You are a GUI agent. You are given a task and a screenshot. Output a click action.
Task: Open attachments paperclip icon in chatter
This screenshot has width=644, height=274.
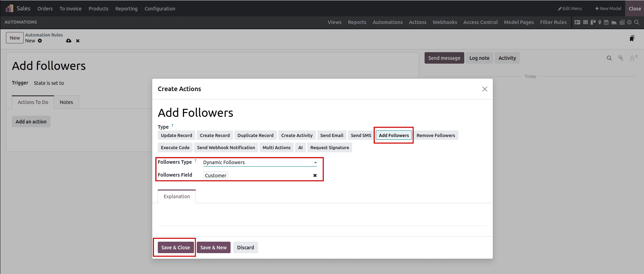tap(621, 58)
